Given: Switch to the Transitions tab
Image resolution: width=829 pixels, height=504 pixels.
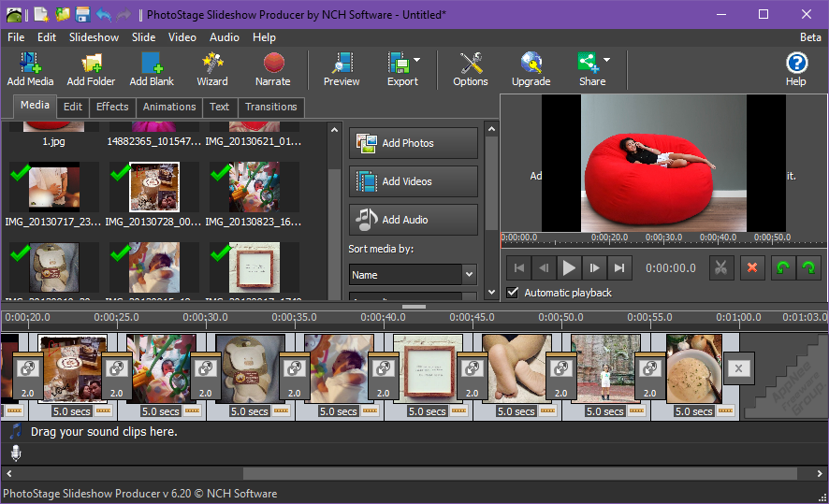Looking at the screenshot, I should pyautogui.click(x=271, y=107).
